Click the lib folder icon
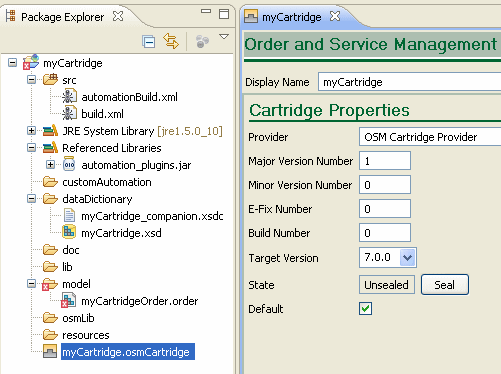The width and height of the screenshot is (501, 374). (x=50, y=267)
